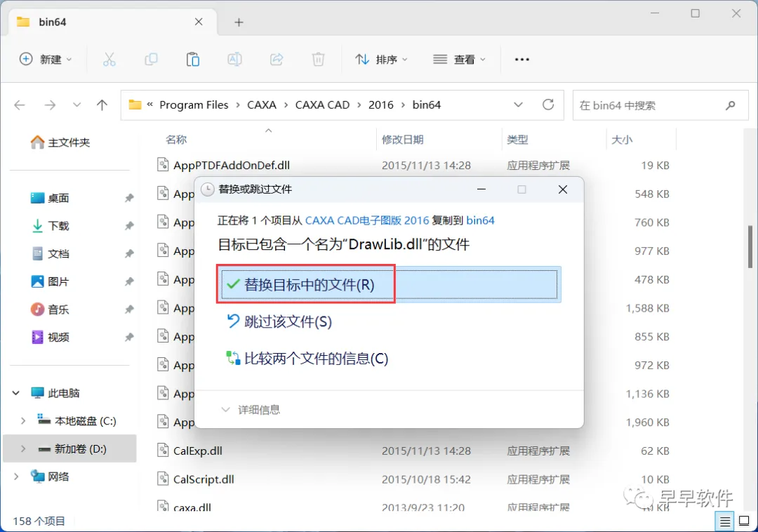The width and height of the screenshot is (758, 532).
Task: Open the 新建 new item dropdown
Action: pos(46,60)
